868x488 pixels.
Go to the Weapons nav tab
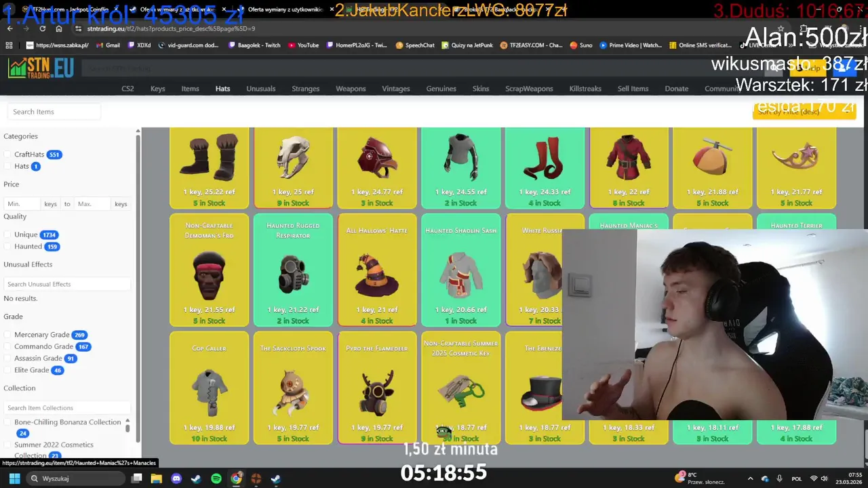(351, 89)
